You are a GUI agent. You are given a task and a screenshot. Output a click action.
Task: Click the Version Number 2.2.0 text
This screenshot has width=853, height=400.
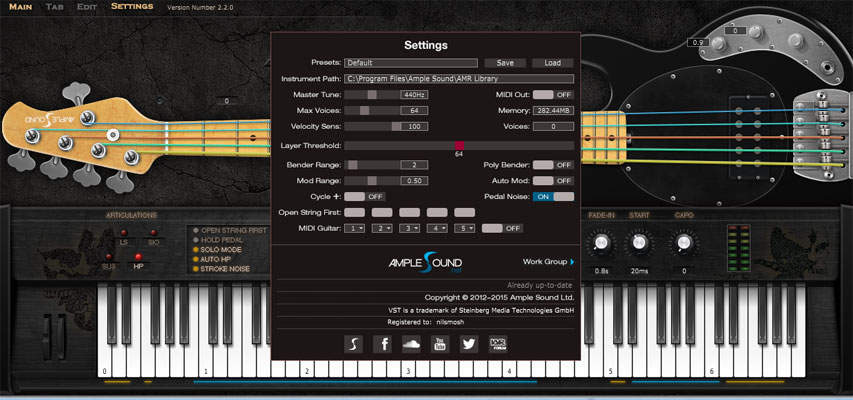(200, 8)
